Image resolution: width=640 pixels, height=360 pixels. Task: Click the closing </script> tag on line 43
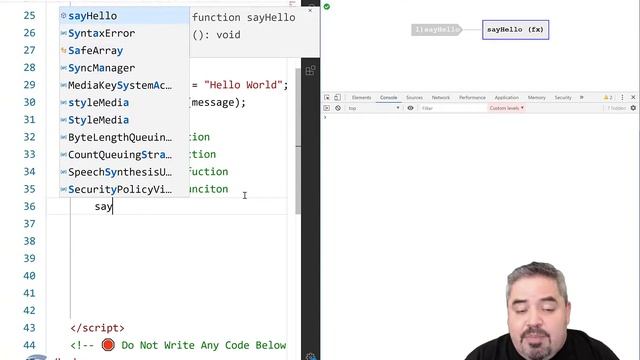coord(98,328)
